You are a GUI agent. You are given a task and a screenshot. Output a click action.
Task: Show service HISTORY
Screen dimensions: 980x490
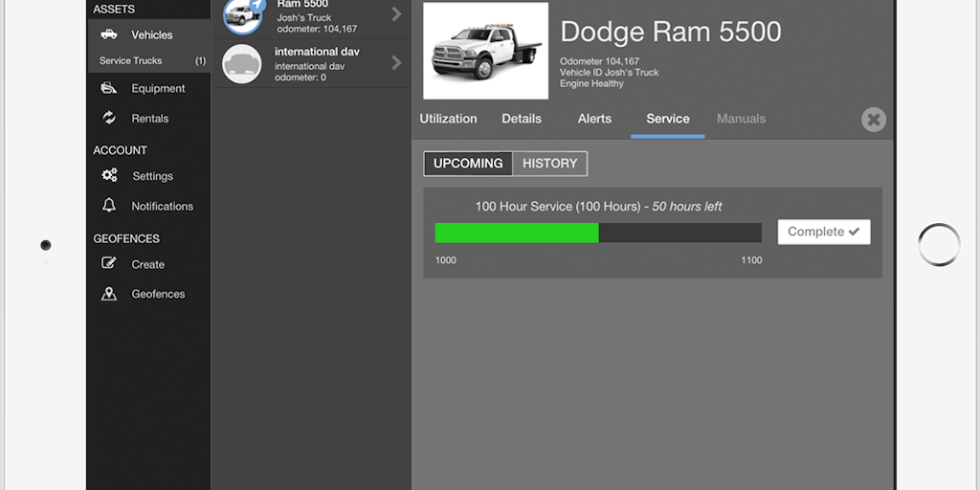click(550, 164)
